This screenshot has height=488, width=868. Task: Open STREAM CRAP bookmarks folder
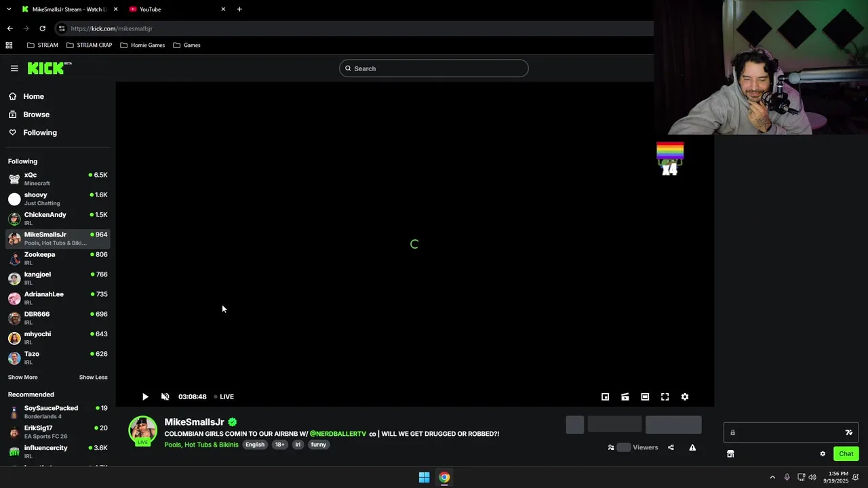[x=89, y=45]
